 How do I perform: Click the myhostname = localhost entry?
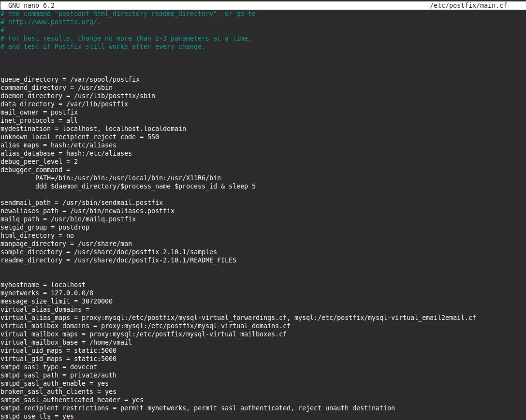pyautogui.click(x=43, y=285)
